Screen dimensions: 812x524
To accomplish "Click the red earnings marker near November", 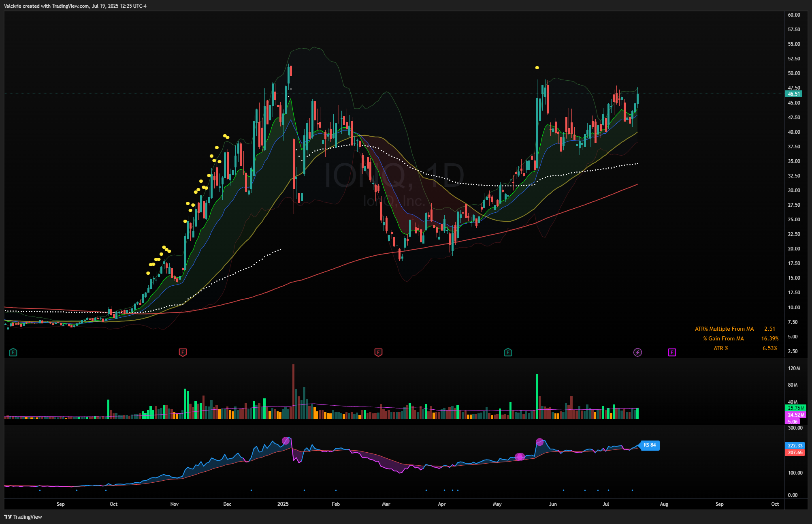I will [x=183, y=352].
